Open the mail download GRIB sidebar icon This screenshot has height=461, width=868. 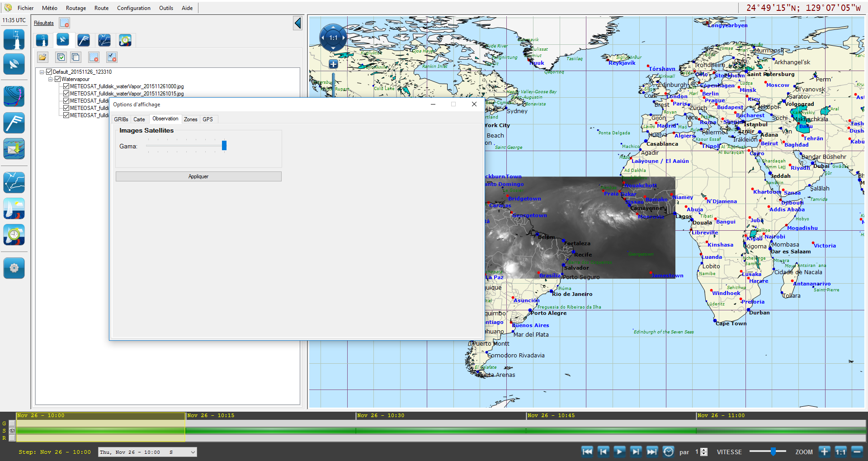tap(14, 149)
